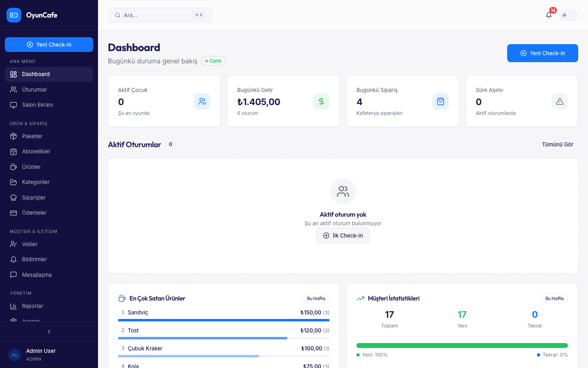Click the Paketler box icon
This screenshot has height=368, width=588.
tap(13, 136)
